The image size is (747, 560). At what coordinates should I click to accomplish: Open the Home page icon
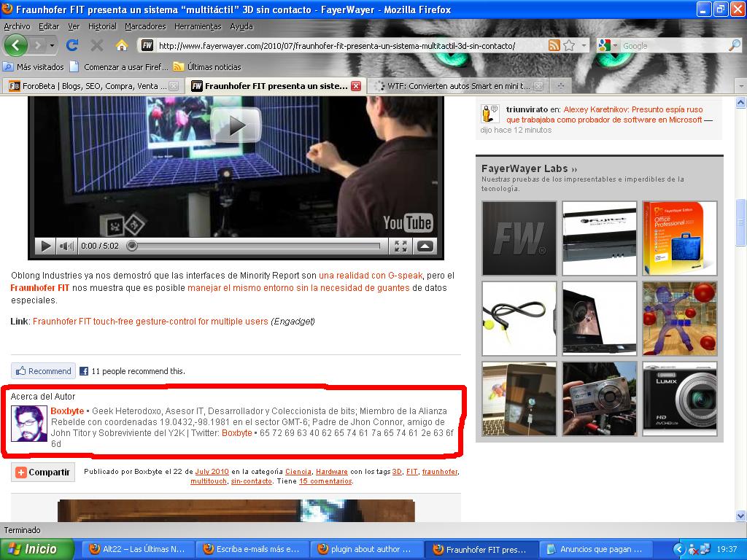(x=122, y=45)
